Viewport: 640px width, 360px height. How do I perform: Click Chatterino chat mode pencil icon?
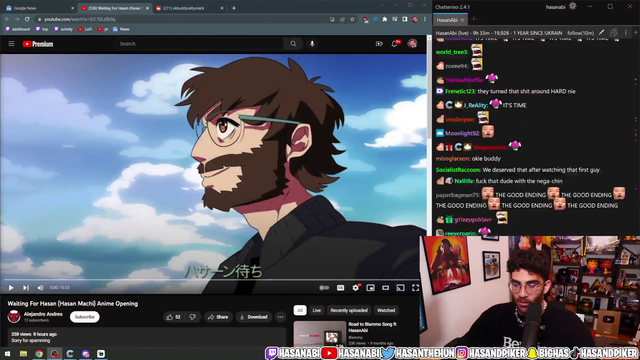(x=602, y=33)
